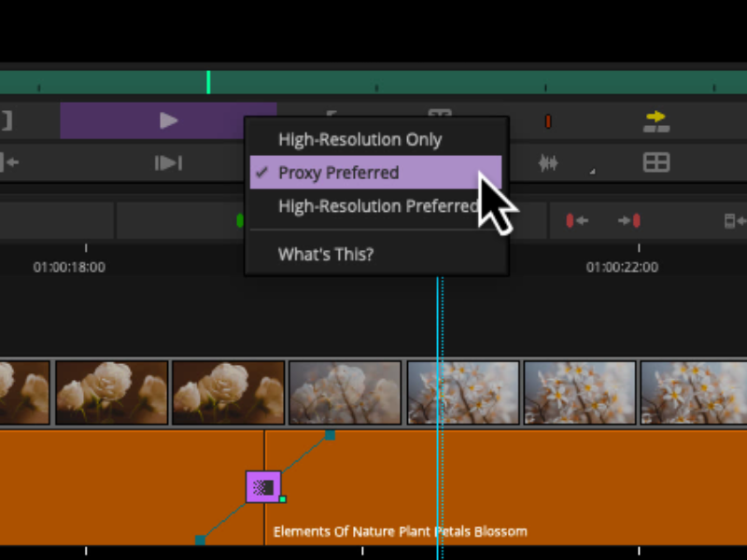Click the 01:00:18:00 timecode on ruler

pyautogui.click(x=69, y=267)
